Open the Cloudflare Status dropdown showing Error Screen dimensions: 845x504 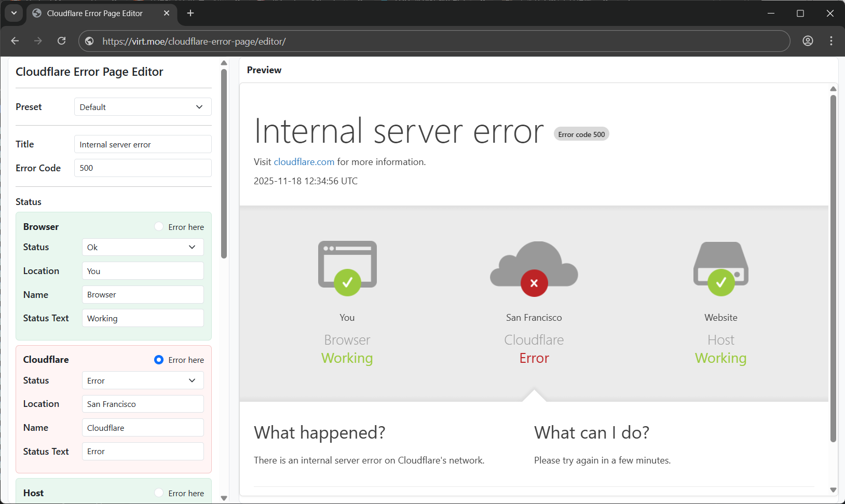[x=143, y=380]
